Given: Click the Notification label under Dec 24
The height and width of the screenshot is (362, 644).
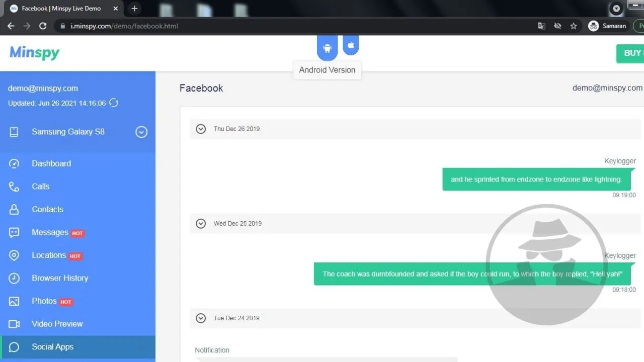Looking at the screenshot, I should pyautogui.click(x=212, y=350).
